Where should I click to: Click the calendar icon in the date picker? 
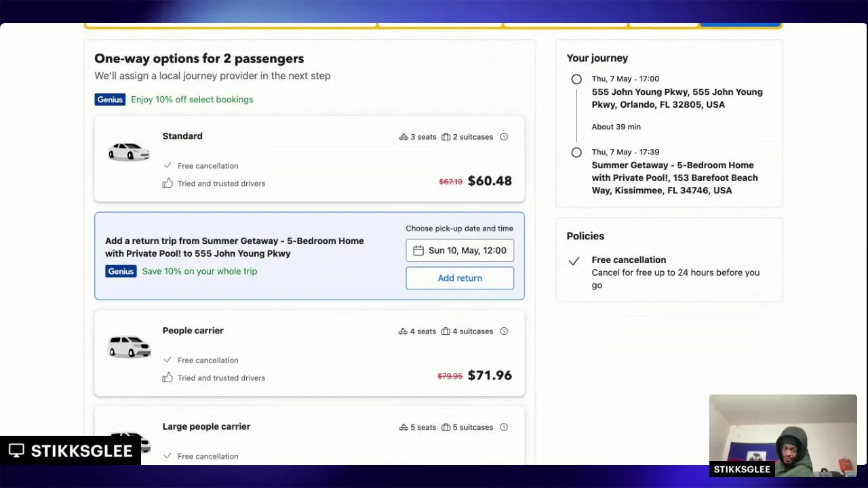(x=418, y=250)
